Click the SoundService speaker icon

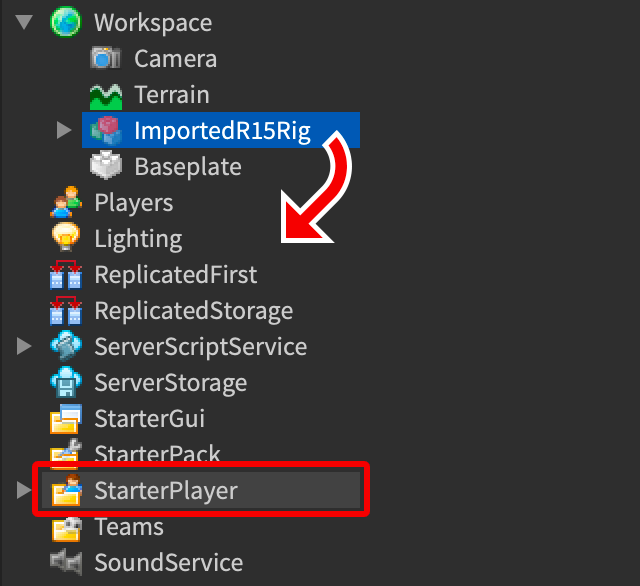click(x=66, y=563)
